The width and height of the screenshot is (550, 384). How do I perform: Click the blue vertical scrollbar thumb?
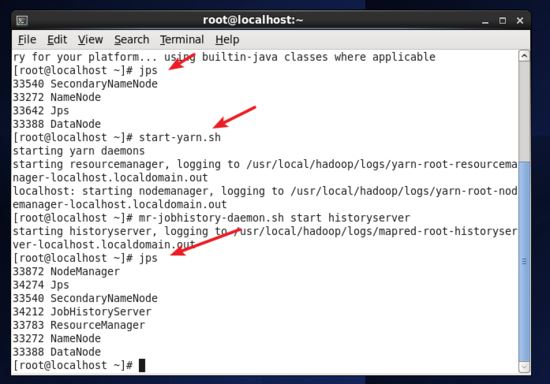point(524,261)
